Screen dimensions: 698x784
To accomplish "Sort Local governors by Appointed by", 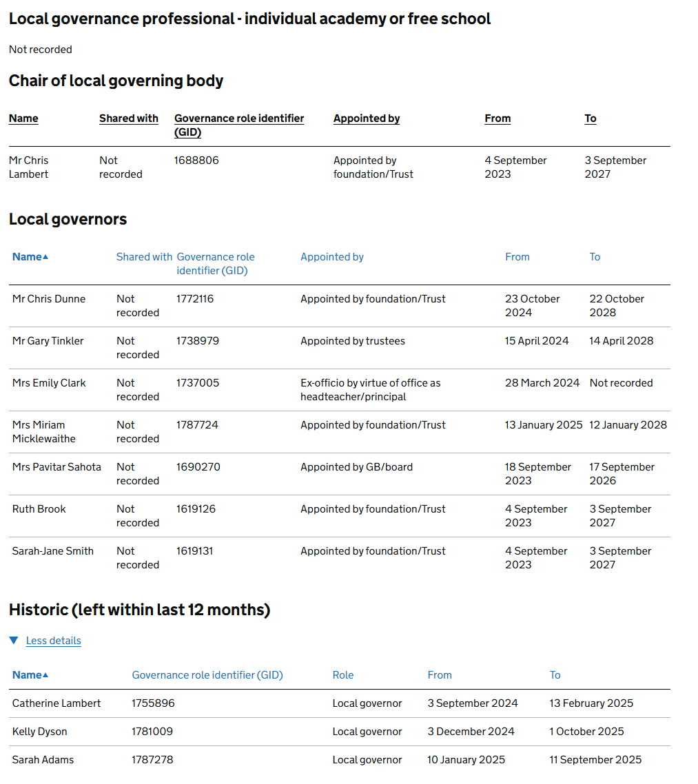I will coord(331,257).
